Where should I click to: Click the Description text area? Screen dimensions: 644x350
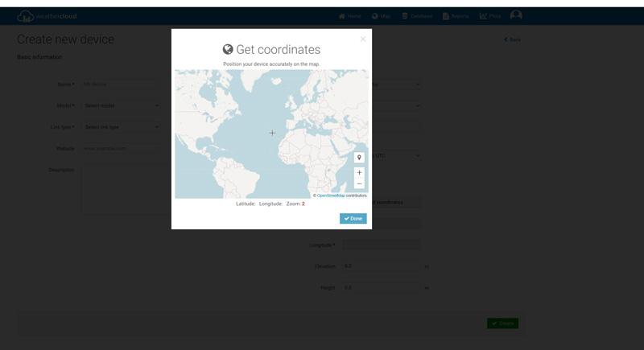pos(126,190)
